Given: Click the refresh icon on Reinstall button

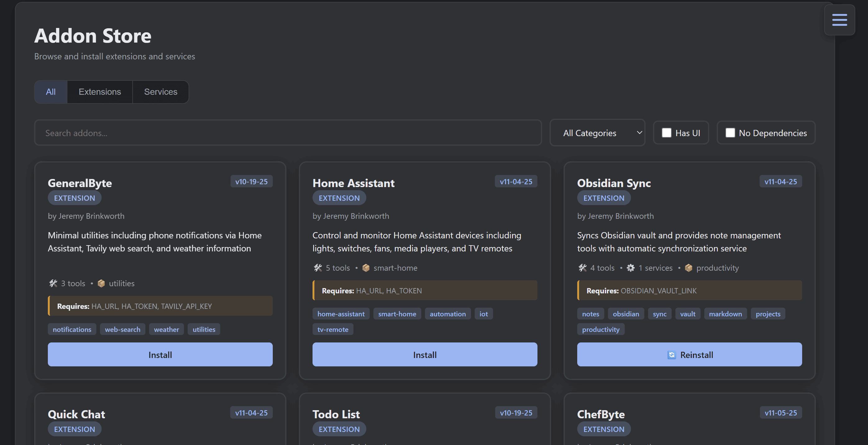Looking at the screenshot, I should click(671, 355).
